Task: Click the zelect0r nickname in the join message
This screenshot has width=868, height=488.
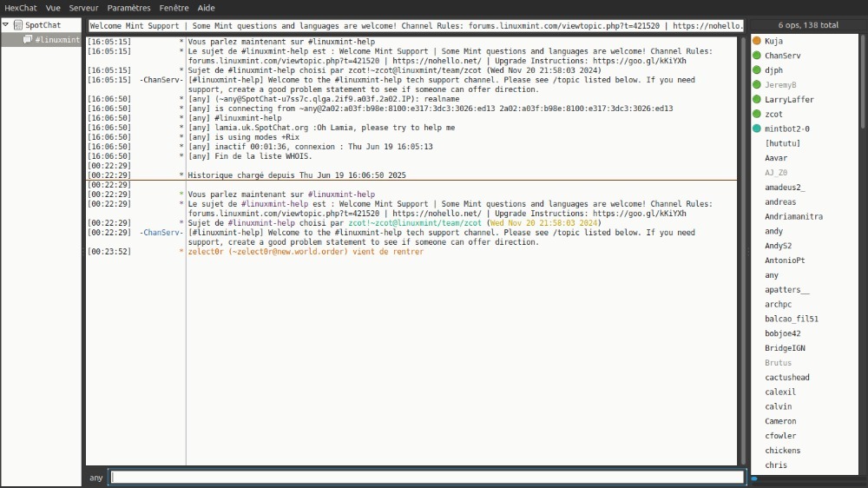Action: point(206,252)
